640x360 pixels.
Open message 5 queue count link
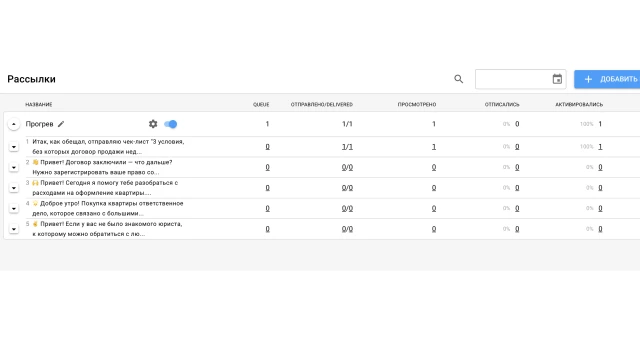(267, 229)
